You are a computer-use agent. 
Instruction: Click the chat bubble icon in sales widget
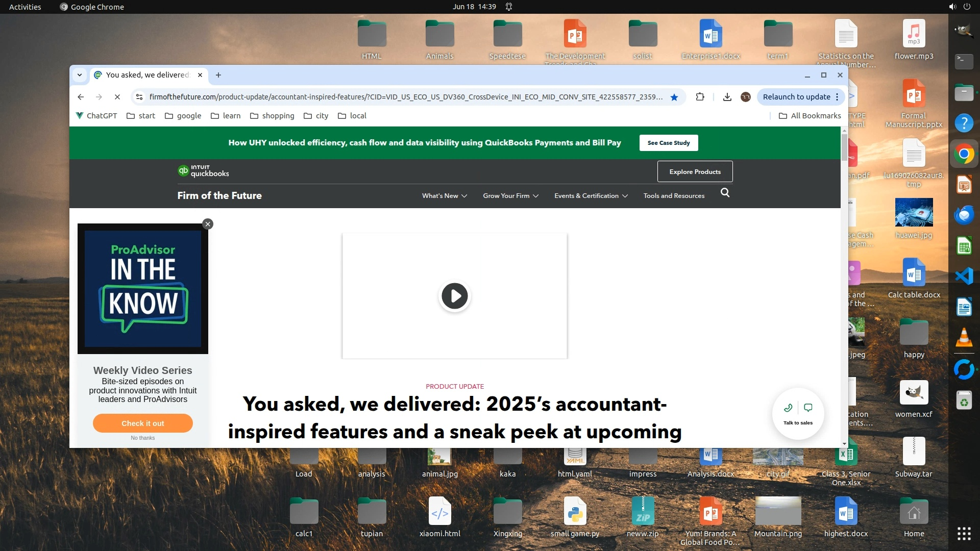coord(808,408)
